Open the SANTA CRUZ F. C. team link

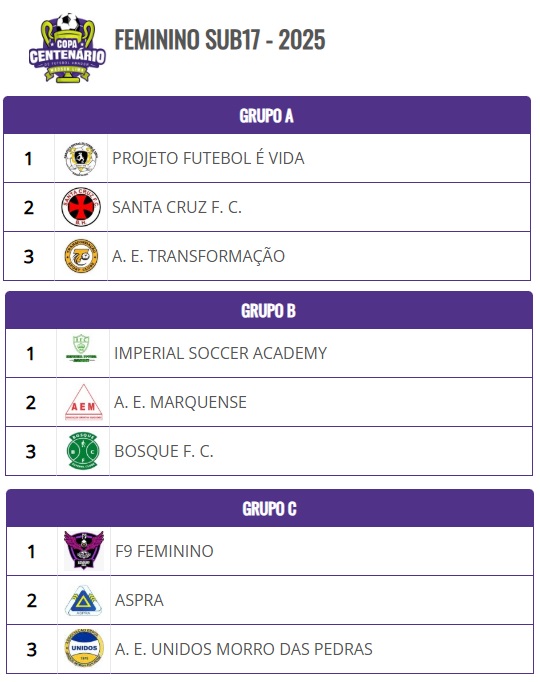point(177,207)
